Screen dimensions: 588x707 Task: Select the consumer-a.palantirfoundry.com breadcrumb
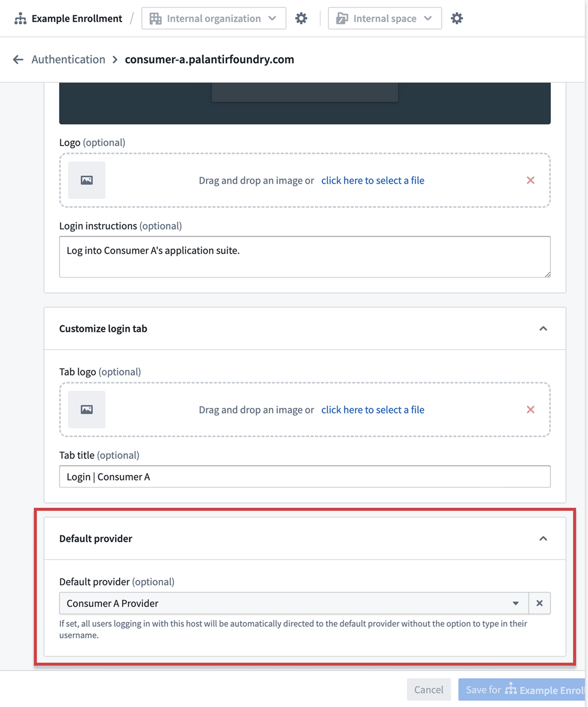pos(209,59)
